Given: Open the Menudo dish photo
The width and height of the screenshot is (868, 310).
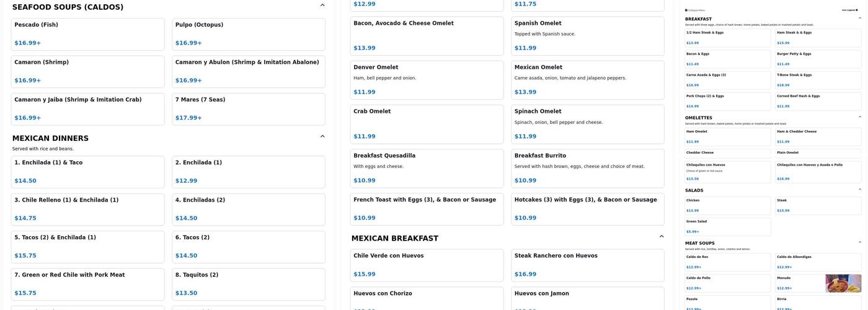Looking at the screenshot, I should [x=843, y=283].
